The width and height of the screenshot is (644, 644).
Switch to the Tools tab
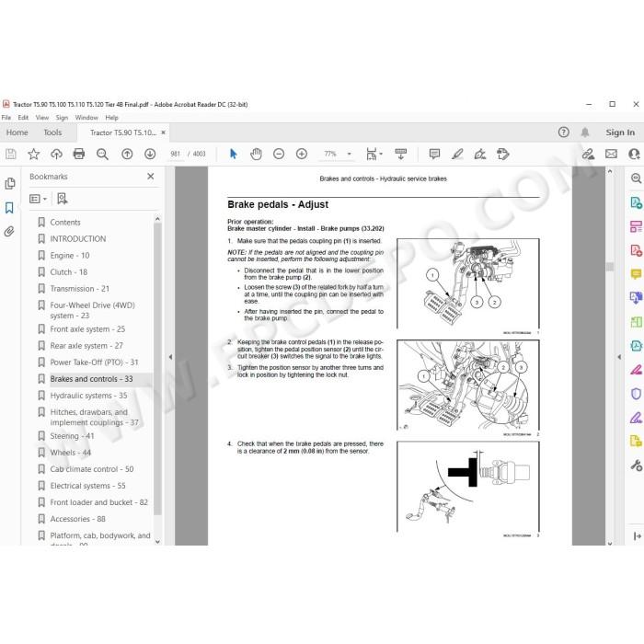[52, 132]
